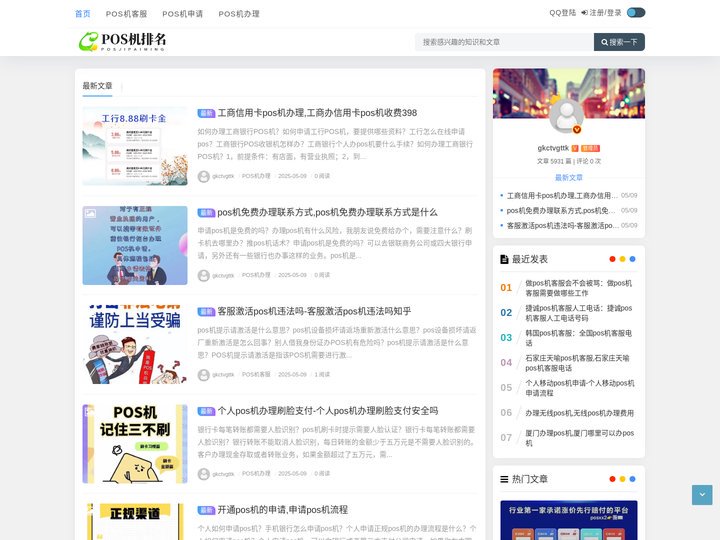
Task: Click the gkctvgttk username in the sidebar
Action: pyautogui.click(x=553, y=148)
